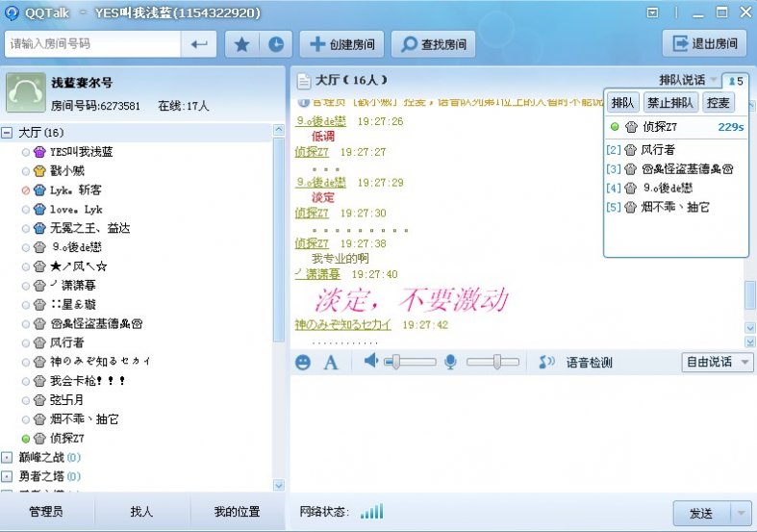Click the blocked status icon of Lyk。斩客
This screenshot has width=757, height=532.
(26, 190)
